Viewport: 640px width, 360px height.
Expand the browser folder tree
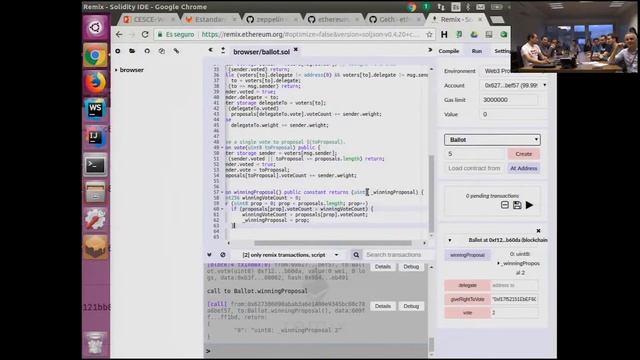tap(116, 70)
